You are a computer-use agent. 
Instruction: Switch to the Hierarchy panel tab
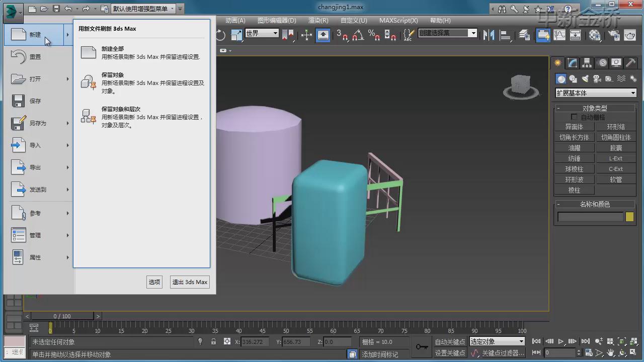(x=587, y=63)
